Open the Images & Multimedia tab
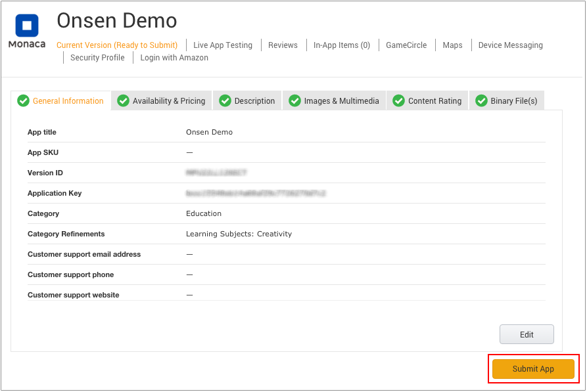The image size is (587, 392). tap(334, 100)
